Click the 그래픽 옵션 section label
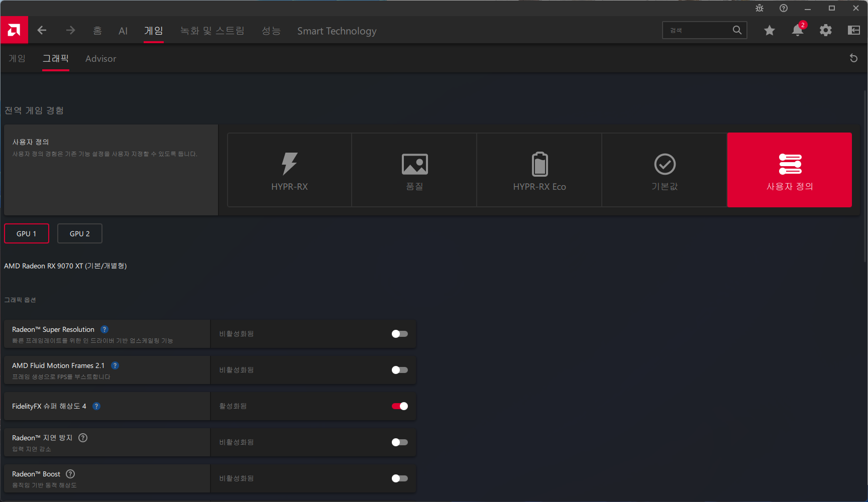 pos(20,300)
